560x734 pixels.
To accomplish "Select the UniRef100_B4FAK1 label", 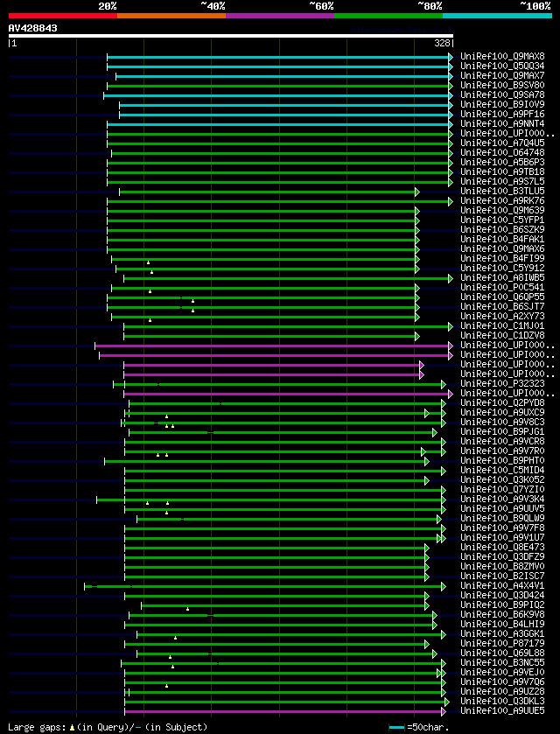I will coord(502,239).
